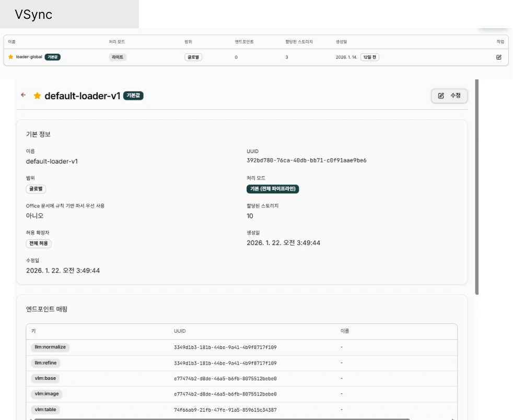Image resolution: width=513 pixels, height=420 pixels.
Task: Click the 엔드포인트 column header
Action: pyautogui.click(x=244, y=42)
